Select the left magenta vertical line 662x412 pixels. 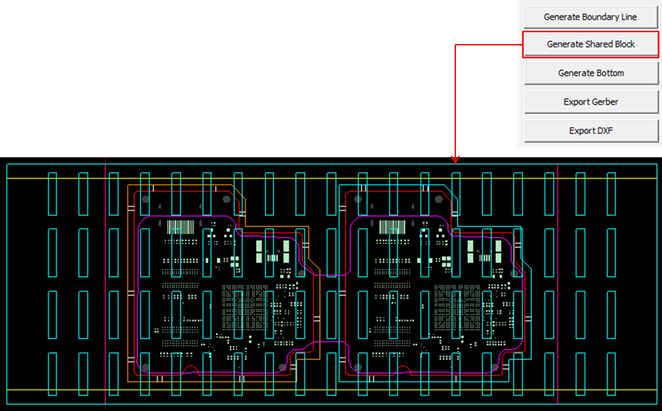coord(105,300)
